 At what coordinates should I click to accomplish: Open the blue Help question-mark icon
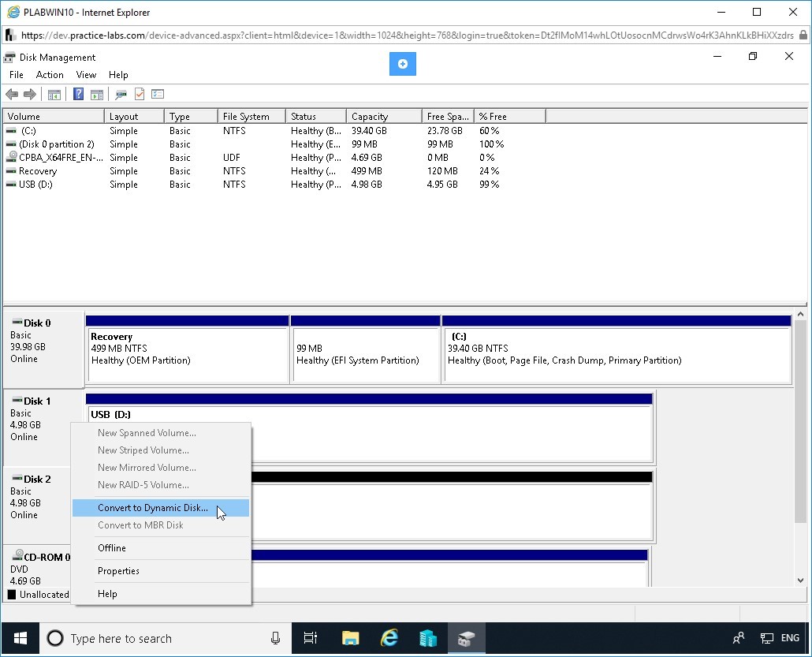pyautogui.click(x=78, y=94)
